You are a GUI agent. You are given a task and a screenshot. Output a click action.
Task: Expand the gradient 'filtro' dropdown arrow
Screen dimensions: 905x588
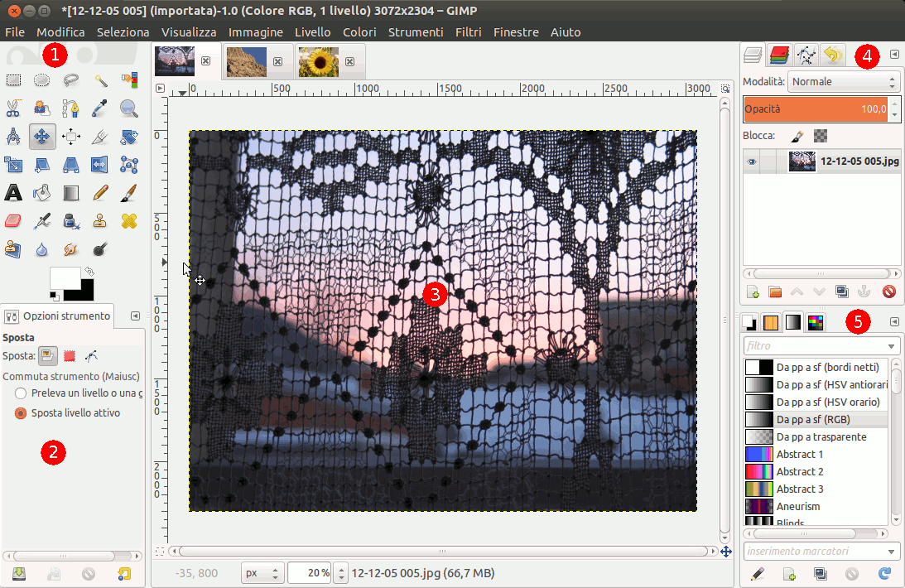tap(892, 346)
